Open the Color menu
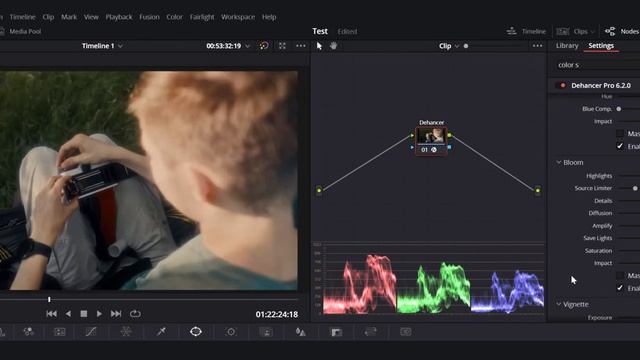640x360 pixels. 174,17
